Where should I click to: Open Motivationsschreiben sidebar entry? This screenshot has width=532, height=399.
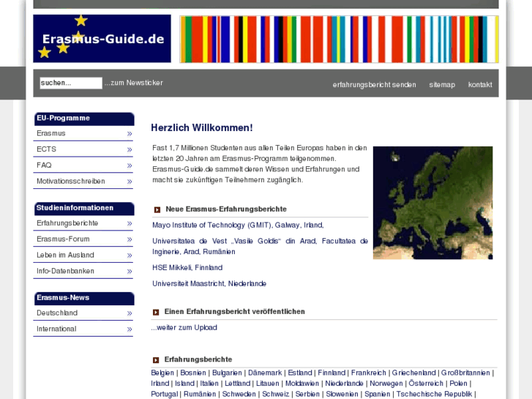(x=70, y=181)
